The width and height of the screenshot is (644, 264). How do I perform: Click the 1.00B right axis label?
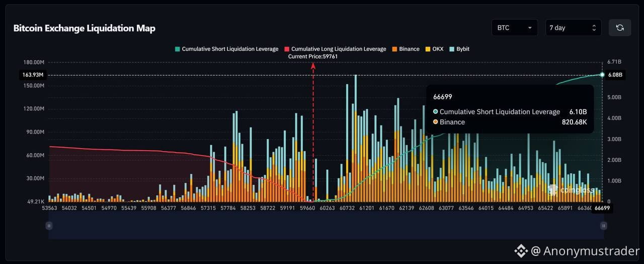614,180
